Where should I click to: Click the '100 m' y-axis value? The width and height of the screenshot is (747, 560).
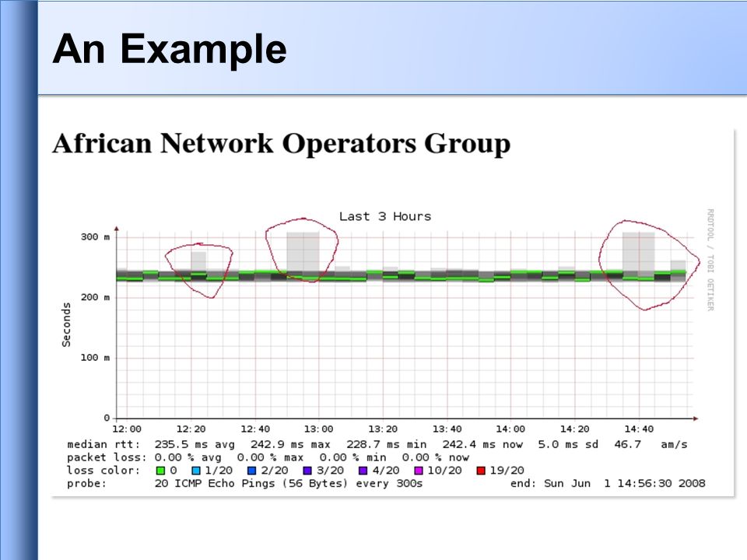coord(95,358)
